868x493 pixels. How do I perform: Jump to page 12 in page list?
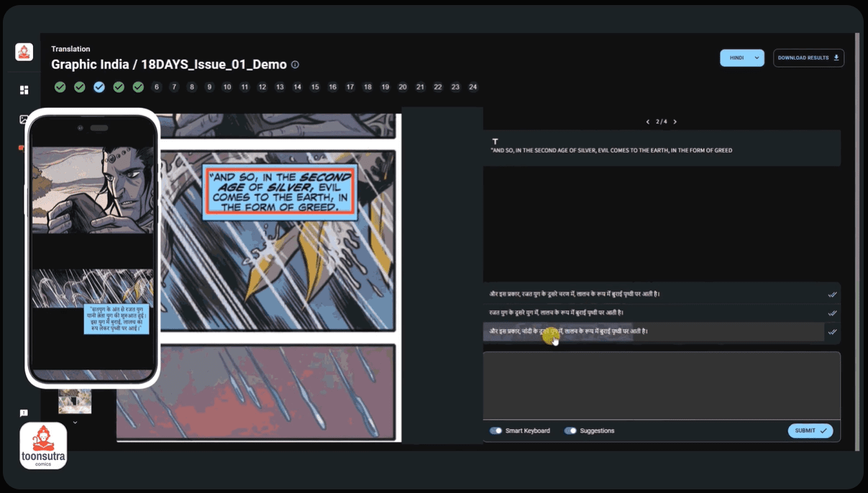point(262,87)
